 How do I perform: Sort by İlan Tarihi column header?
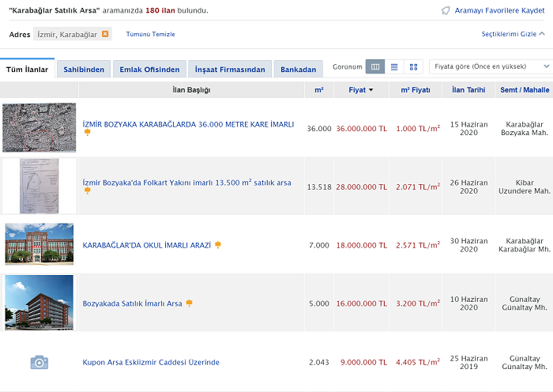468,90
